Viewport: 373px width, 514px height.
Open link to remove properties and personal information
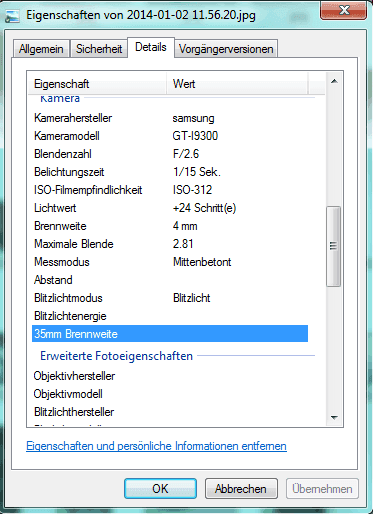point(156,446)
